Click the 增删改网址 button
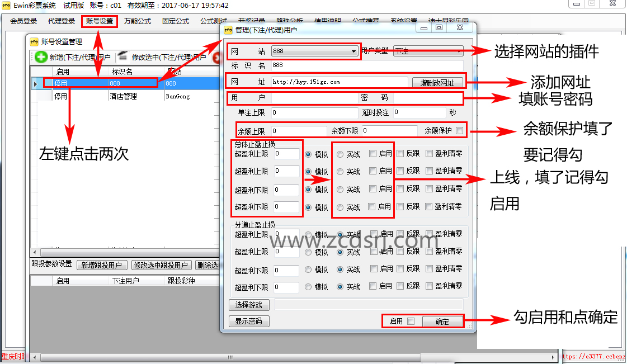This screenshot has height=364, width=627. [437, 83]
